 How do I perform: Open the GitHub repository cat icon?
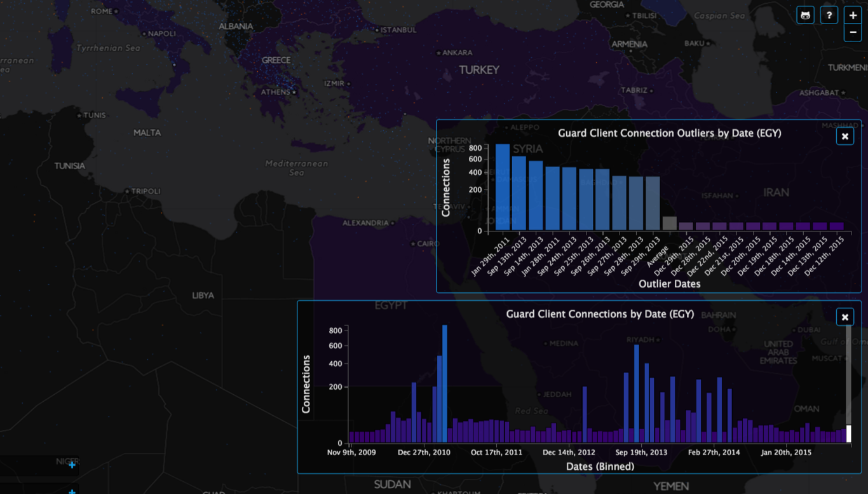[805, 15]
